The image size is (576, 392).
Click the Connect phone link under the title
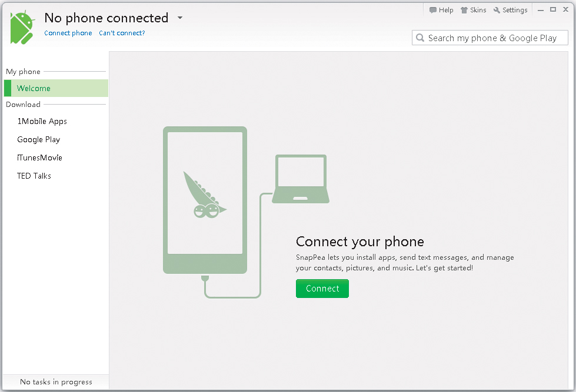click(68, 33)
